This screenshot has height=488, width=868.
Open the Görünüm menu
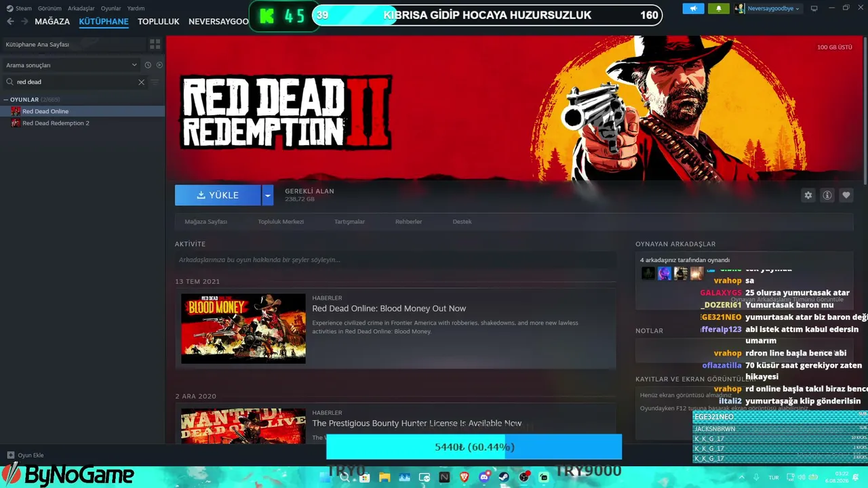point(50,8)
